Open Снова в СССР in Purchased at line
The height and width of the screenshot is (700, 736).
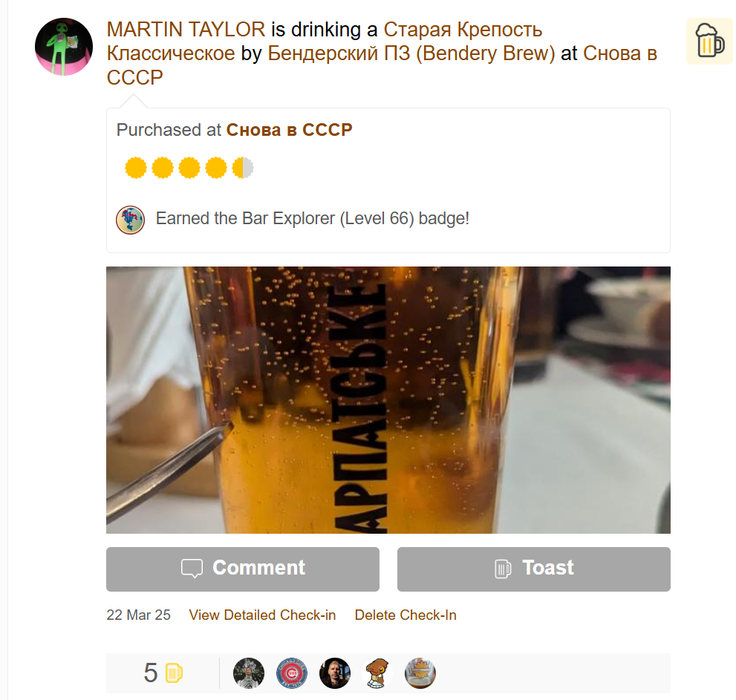click(x=289, y=130)
